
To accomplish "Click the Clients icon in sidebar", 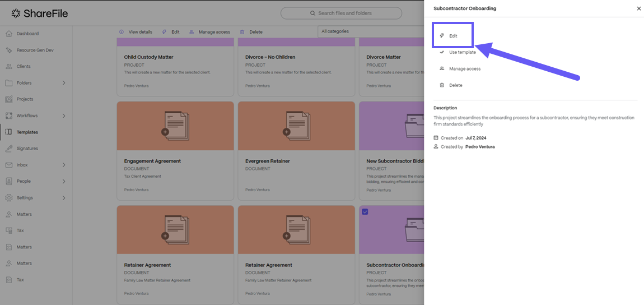I will tap(9, 66).
